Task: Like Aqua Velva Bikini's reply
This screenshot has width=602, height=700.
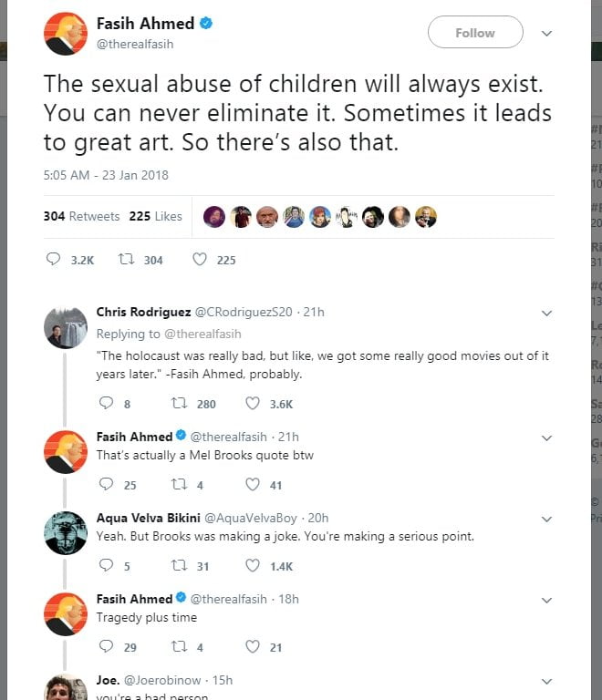Action: [x=253, y=566]
